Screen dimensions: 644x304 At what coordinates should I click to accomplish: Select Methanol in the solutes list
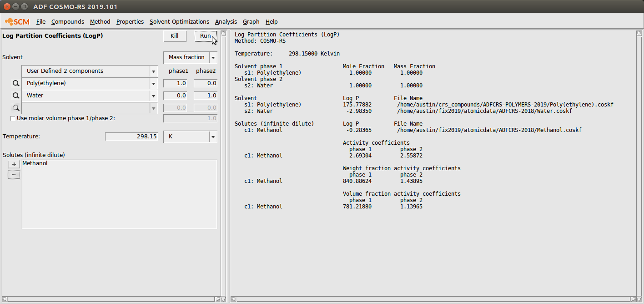35,163
